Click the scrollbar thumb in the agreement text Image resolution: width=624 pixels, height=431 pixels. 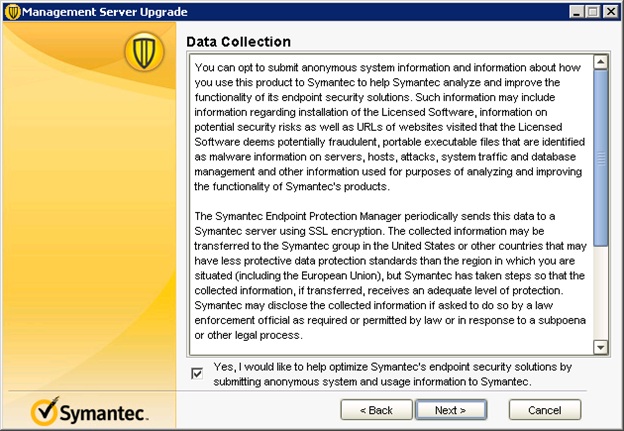600,158
